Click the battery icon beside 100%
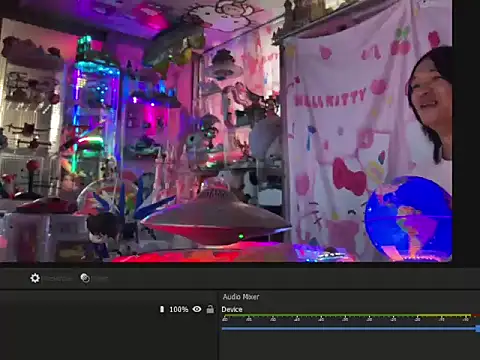The height and width of the screenshot is (360, 480). (x=162, y=309)
